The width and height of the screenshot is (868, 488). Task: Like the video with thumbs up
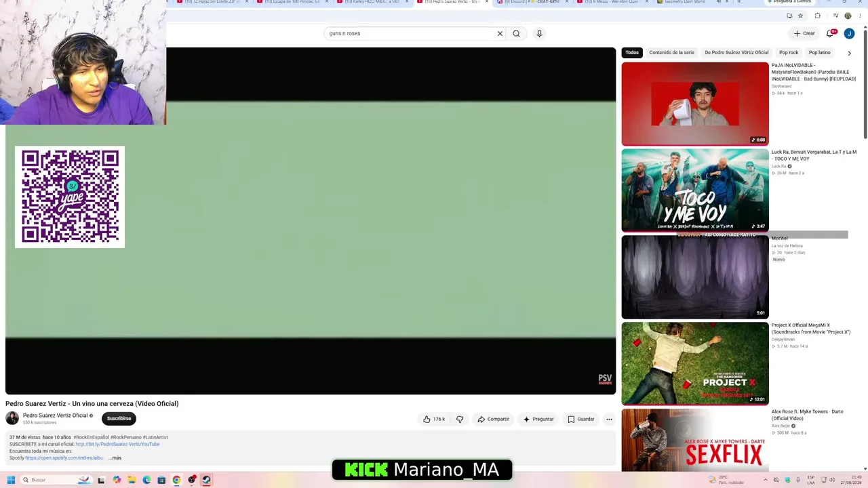tap(434, 420)
